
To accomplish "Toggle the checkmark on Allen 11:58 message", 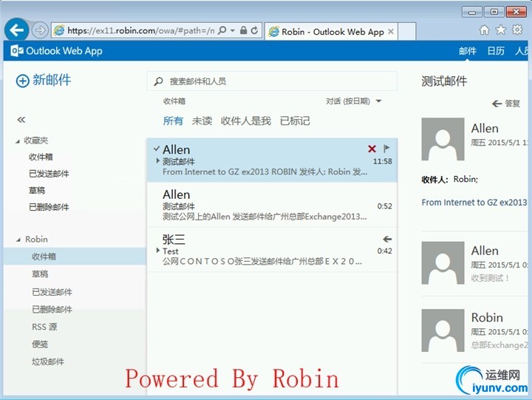I will (x=157, y=149).
